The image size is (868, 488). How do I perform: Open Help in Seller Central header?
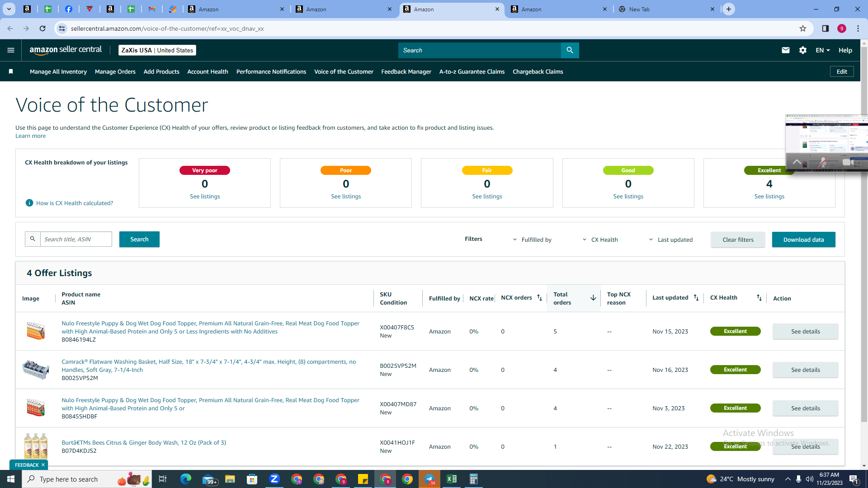coord(845,50)
